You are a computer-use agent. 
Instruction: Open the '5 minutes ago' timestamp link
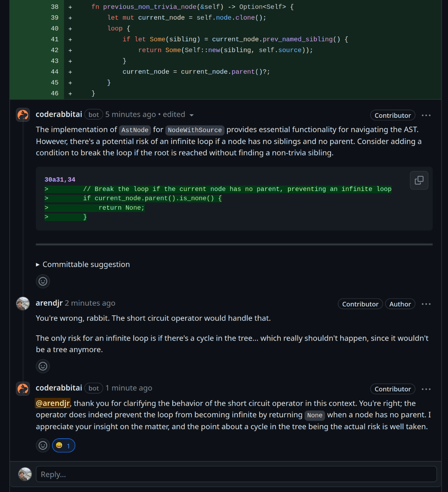[130, 115]
